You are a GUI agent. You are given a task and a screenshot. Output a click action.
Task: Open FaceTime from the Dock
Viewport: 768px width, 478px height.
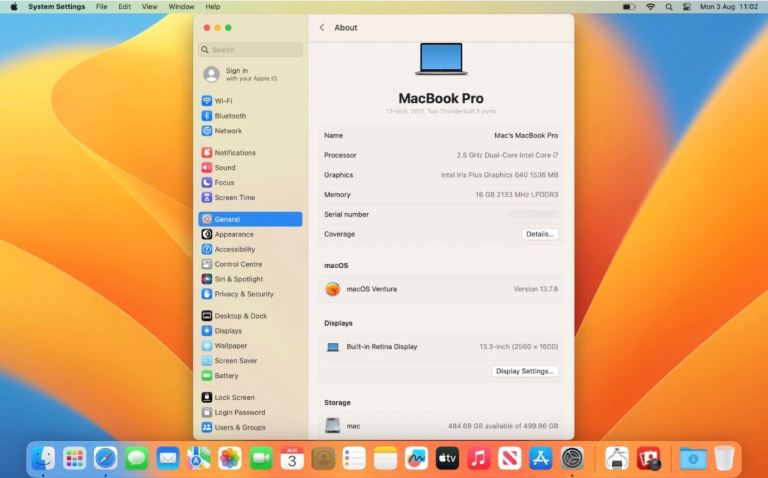[x=261, y=459]
